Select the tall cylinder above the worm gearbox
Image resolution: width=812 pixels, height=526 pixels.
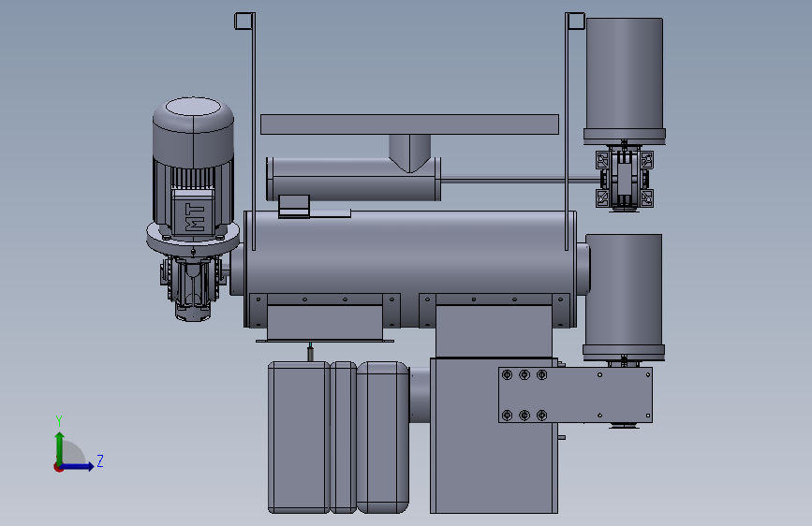click(x=625, y=80)
